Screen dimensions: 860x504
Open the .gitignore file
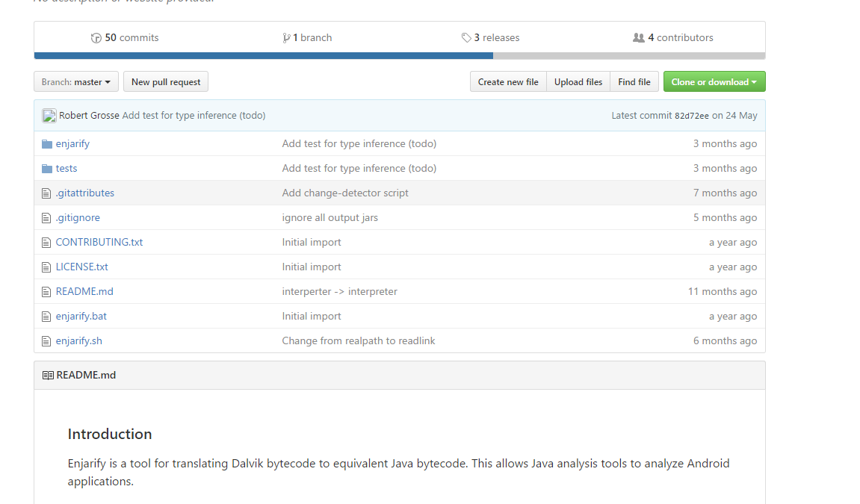tap(78, 217)
